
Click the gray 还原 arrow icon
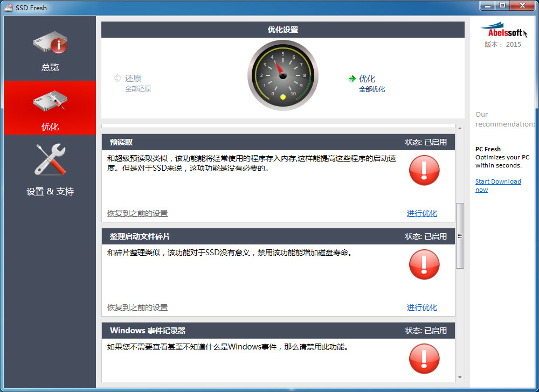coord(118,79)
